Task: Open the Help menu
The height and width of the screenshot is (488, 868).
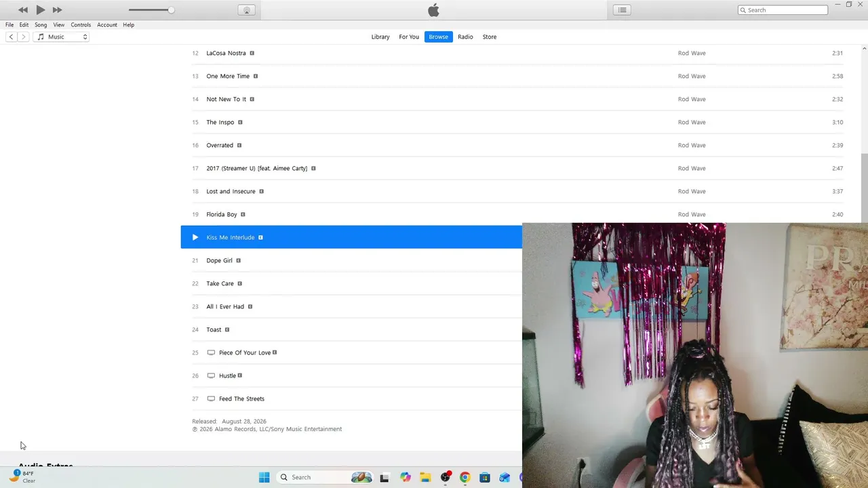Action: point(129,24)
